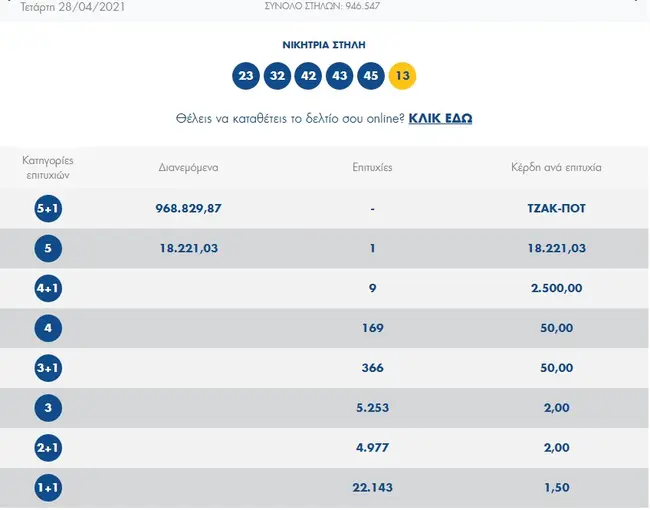The height and width of the screenshot is (510, 650).
Task: Click the category 5 badge
Action: (48, 248)
